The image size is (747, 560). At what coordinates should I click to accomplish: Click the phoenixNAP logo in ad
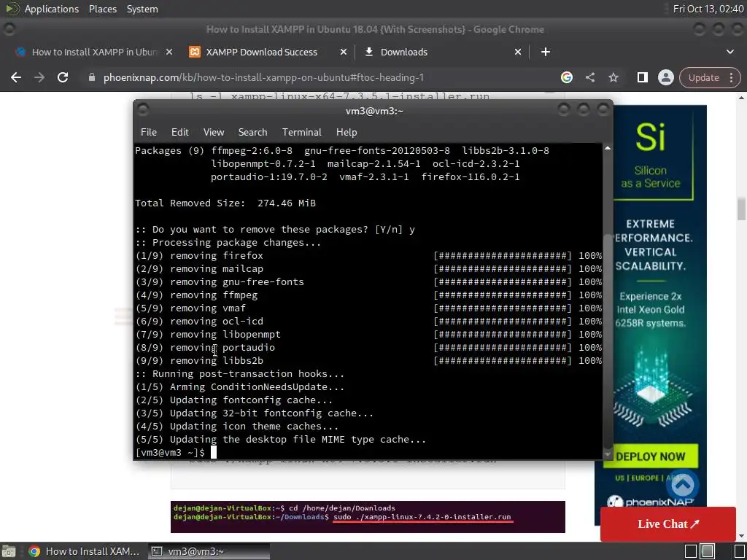click(650, 502)
